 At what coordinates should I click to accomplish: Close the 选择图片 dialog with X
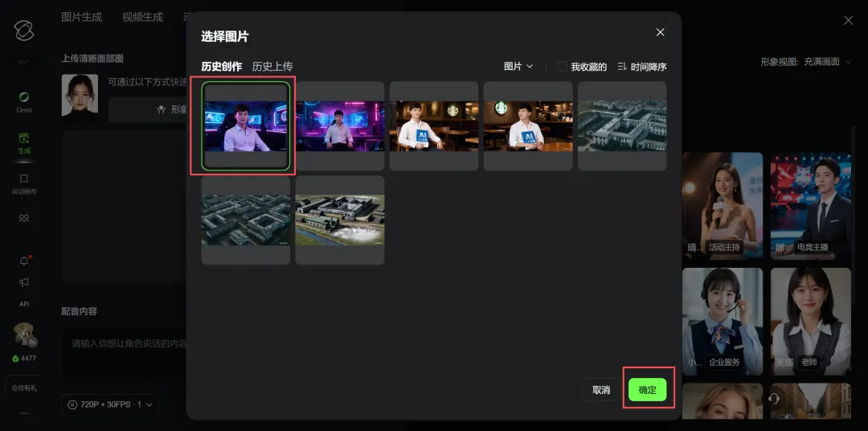(660, 32)
